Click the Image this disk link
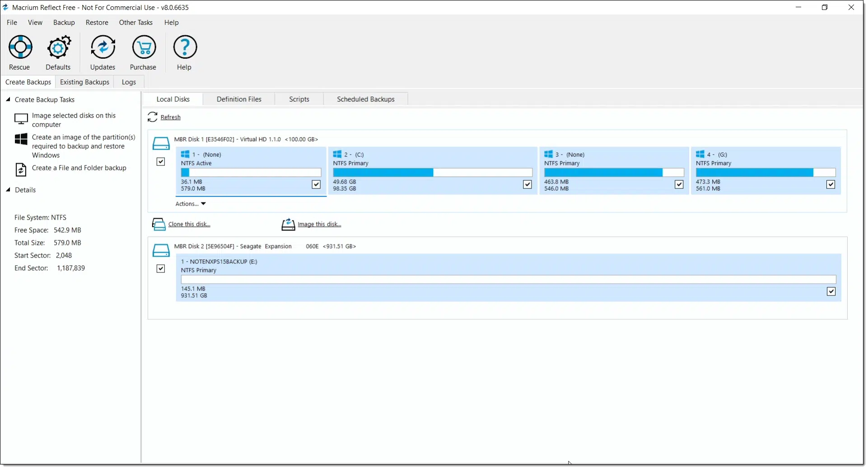This screenshot has width=868, height=469. click(319, 224)
